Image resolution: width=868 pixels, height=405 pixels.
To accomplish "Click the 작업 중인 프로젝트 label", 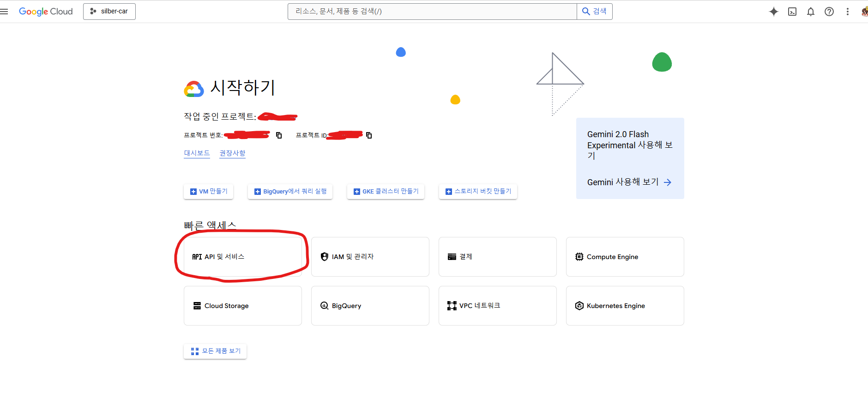I will coord(220,116).
